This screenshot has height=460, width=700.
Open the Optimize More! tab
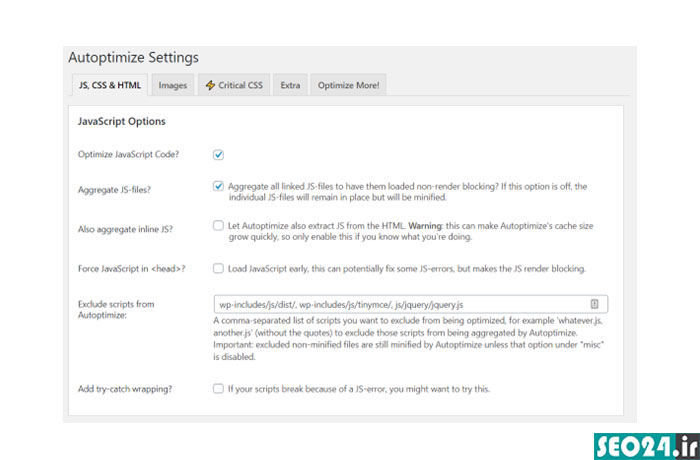tap(348, 85)
